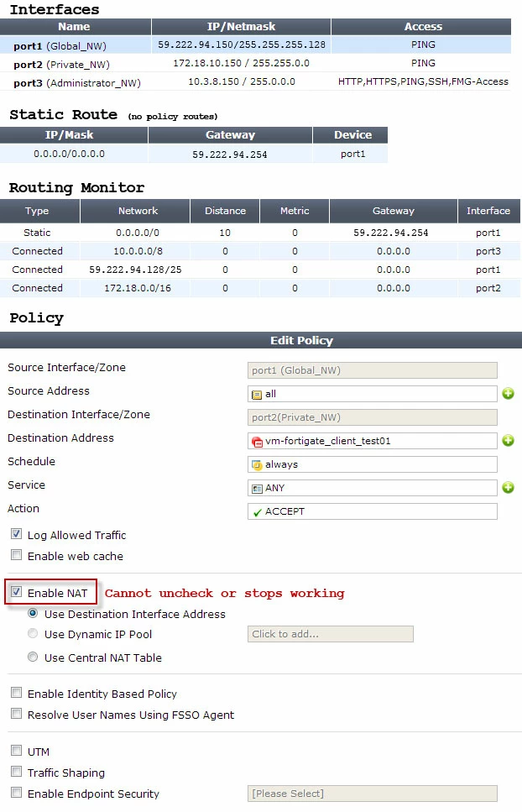Enable the web cache checkbox
This screenshot has height=812, width=522.
(17, 555)
